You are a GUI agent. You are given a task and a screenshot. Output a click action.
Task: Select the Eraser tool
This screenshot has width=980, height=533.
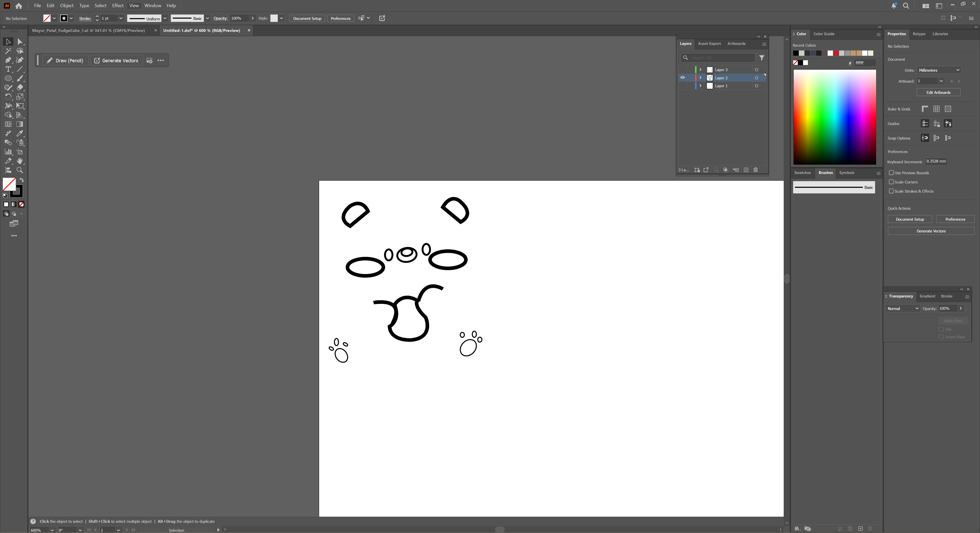click(x=20, y=88)
